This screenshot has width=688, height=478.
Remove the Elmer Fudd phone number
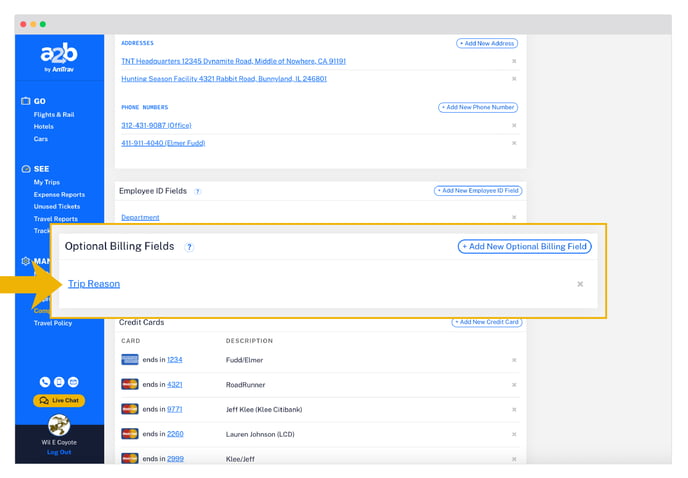pyautogui.click(x=514, y=143)
